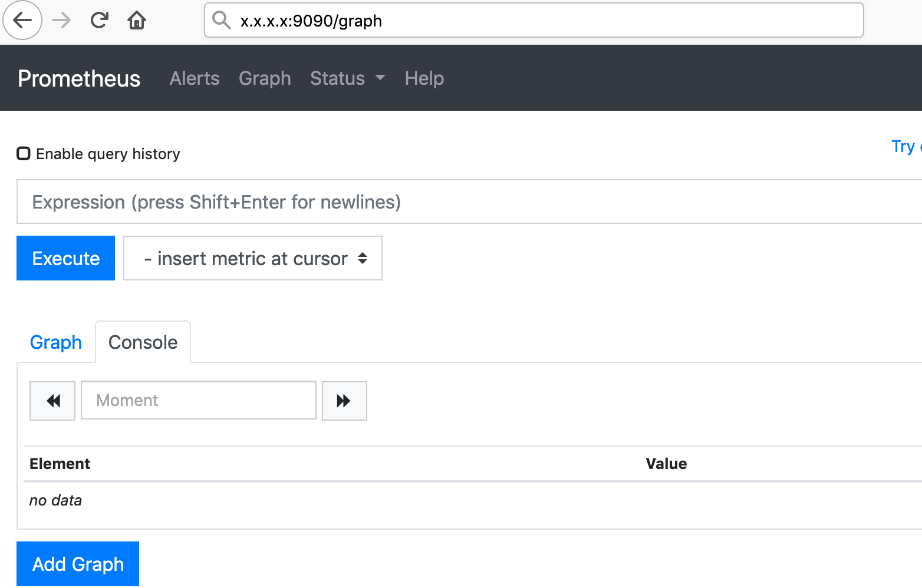Open the Help navigation item
Image resolution: width=922 pixels, height=588 pixels.
click(x=424, y=78)
